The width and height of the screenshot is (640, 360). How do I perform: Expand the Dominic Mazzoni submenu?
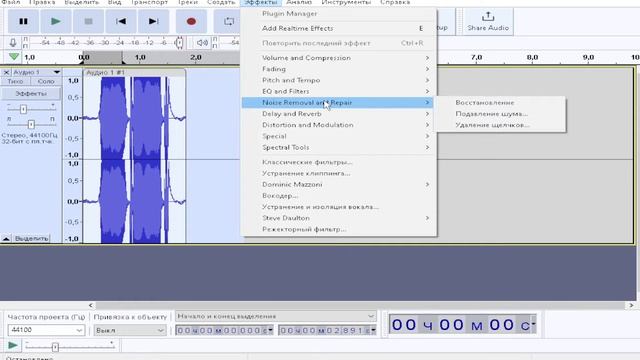click(339, 184)
